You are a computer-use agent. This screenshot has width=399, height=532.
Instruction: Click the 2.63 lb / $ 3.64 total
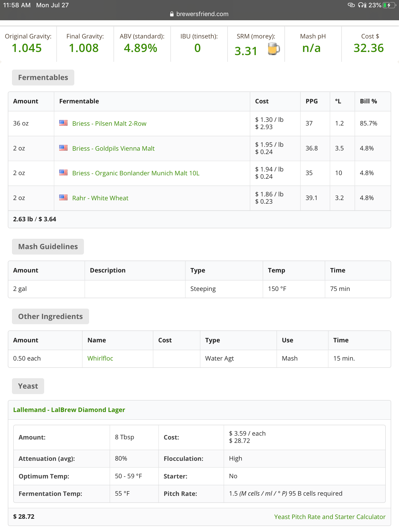tap(35, 219)
